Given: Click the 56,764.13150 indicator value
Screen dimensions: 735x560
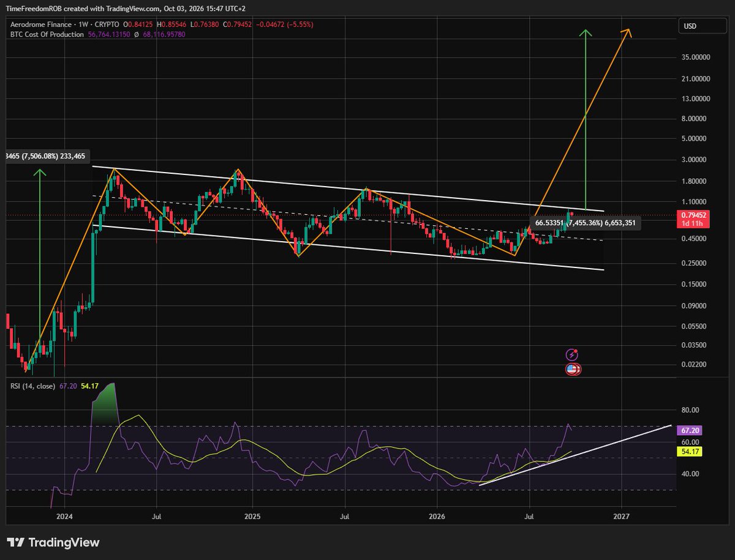Looking at the screenshot, I should click(108, 34).
